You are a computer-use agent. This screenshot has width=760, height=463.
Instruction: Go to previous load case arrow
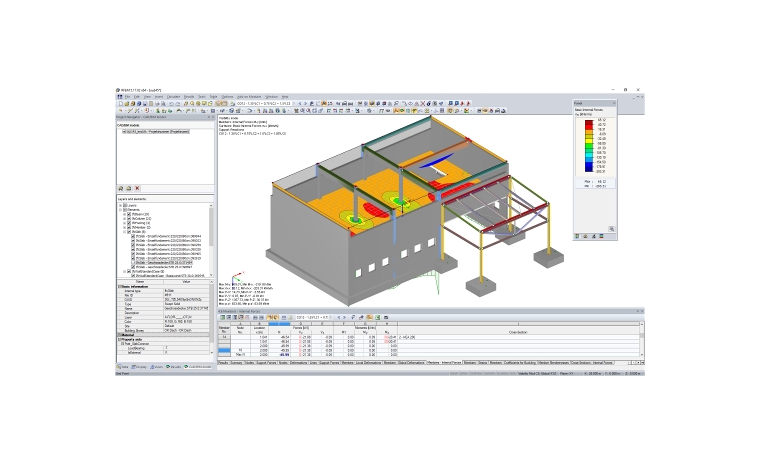pyautogui.click(x=300, y=103)
